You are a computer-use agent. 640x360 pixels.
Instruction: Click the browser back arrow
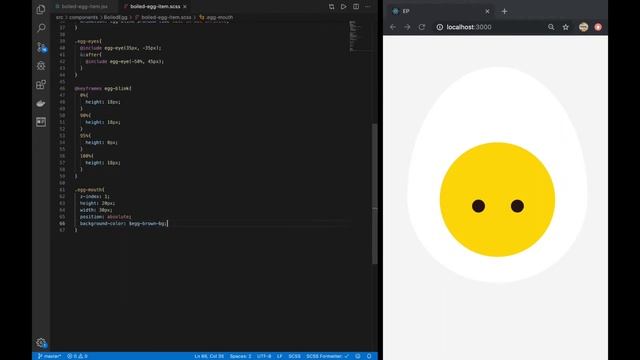(x=393, y=27)
